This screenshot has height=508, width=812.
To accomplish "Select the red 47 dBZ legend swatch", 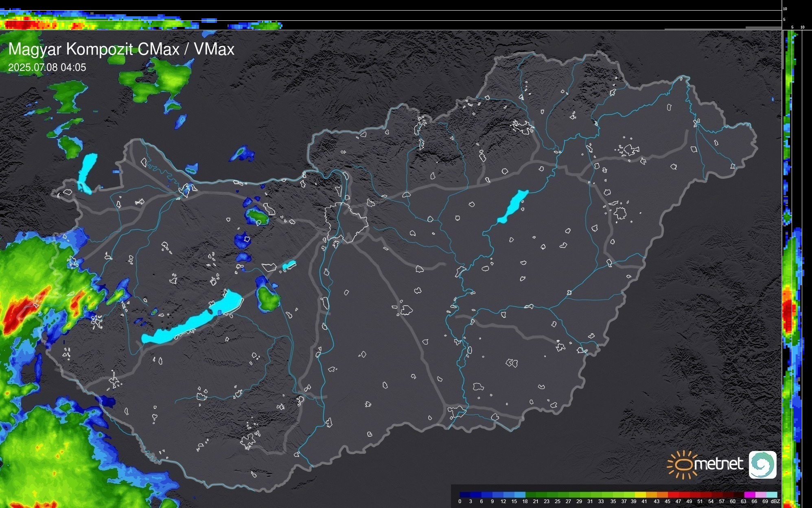I will coord(684,495).
